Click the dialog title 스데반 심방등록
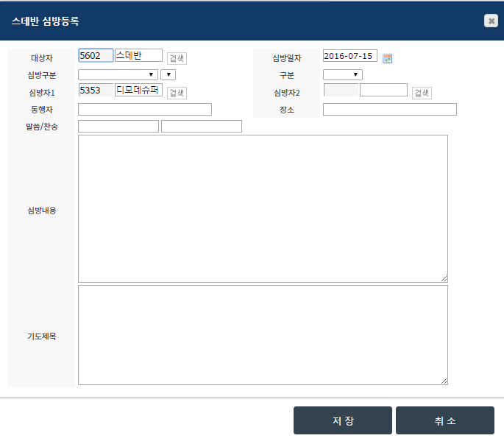 coord(46,21)
